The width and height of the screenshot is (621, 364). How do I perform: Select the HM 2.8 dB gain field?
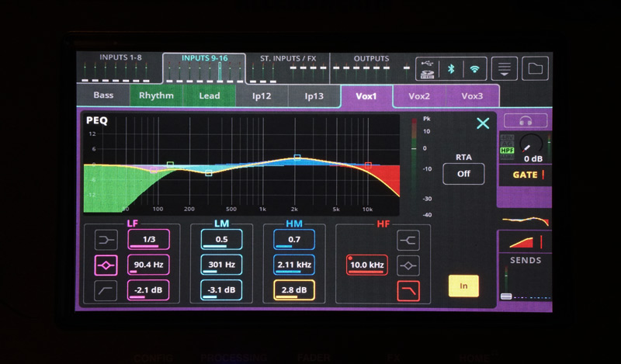[x=293, y=290]
